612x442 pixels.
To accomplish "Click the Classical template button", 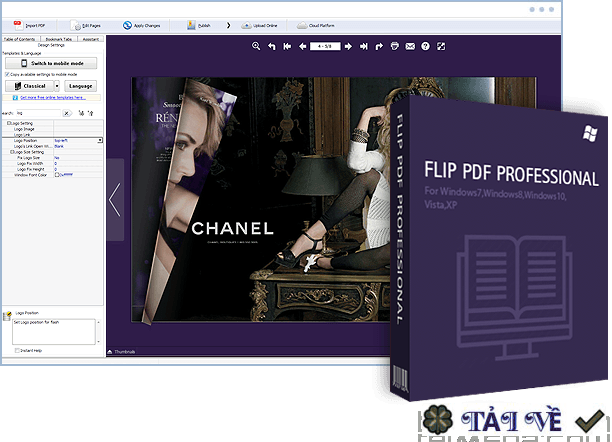I will point(30,86).
